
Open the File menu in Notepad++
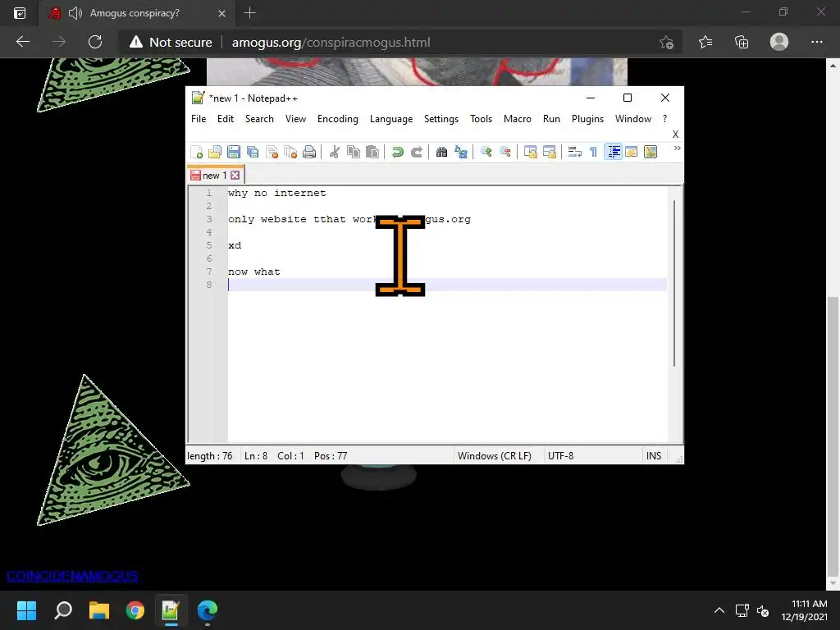click(x=199, y=119)
